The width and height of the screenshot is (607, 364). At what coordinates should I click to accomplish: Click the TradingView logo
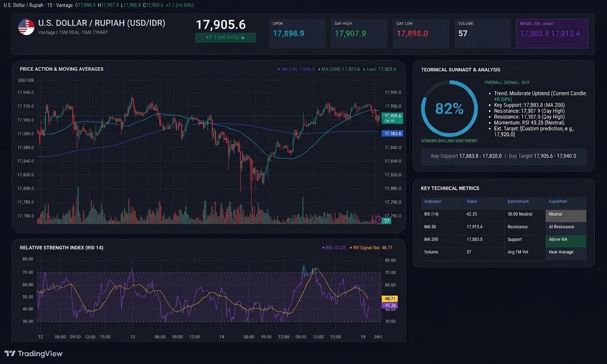pyautogui.click(x=33, y=354)
